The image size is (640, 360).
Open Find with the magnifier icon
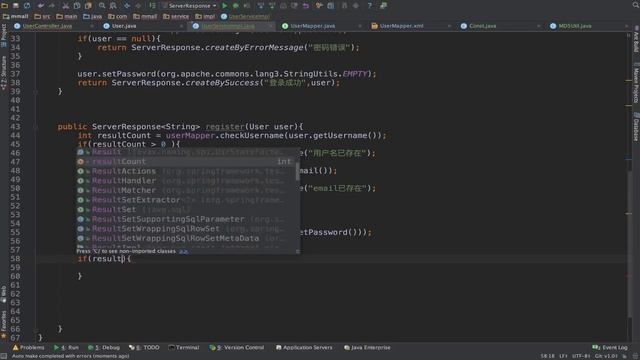[x=102, y=6]
